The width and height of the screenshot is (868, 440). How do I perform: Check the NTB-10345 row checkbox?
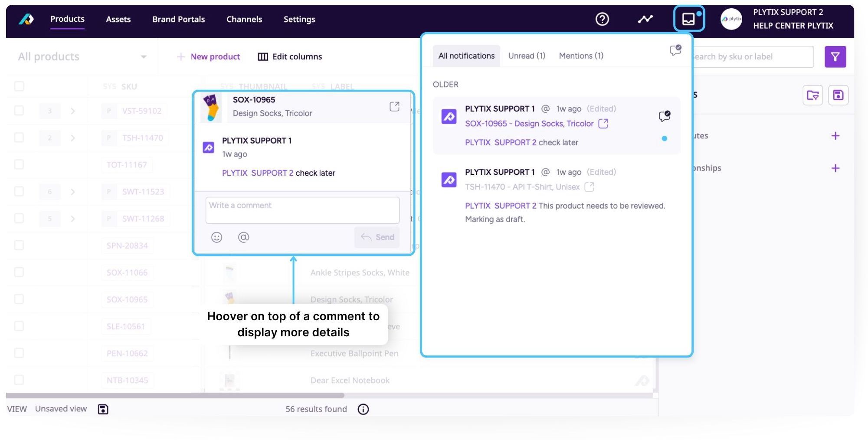pos(19,380)
